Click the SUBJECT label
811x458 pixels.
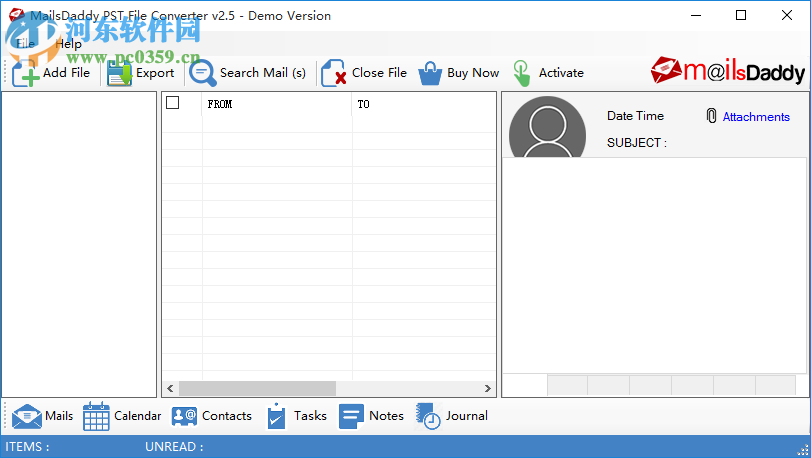637,143
